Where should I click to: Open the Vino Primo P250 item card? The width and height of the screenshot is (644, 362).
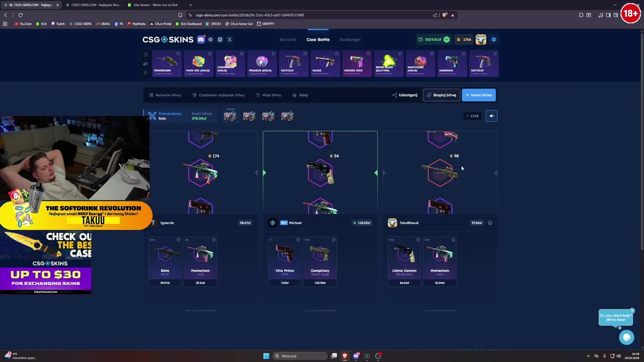[x=285, y=261]
